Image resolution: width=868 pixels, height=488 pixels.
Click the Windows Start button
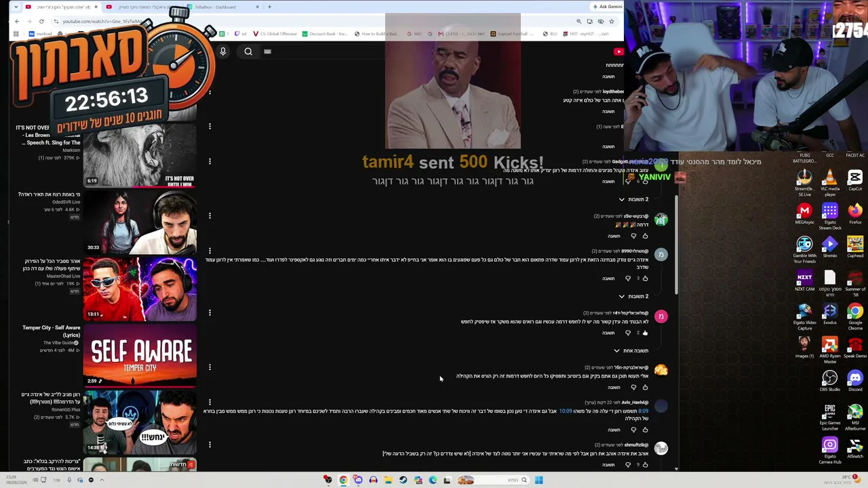538,480
